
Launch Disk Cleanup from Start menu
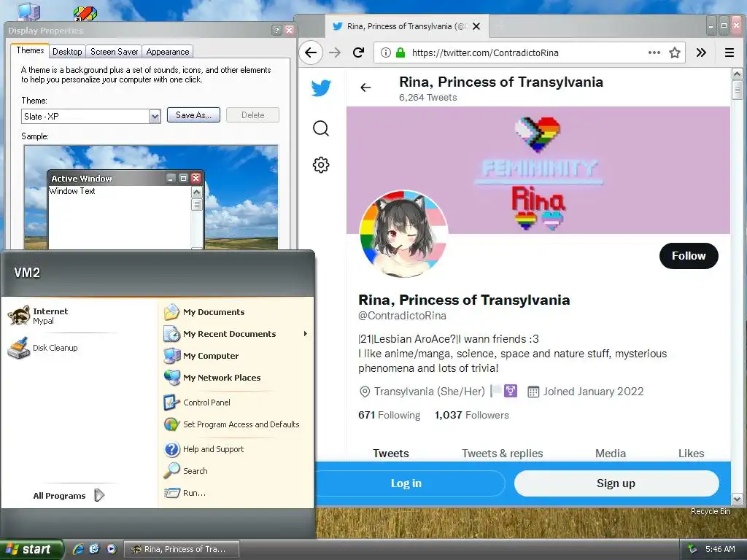(43, 348)
